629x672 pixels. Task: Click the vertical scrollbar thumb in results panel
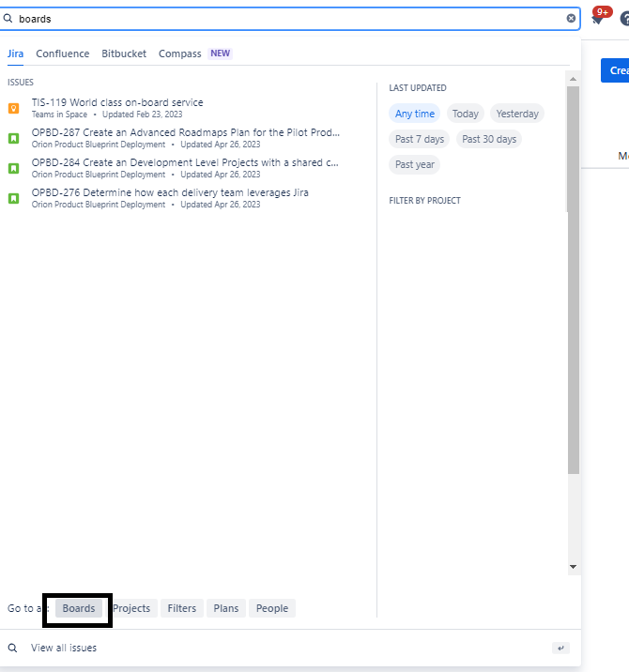574,280
